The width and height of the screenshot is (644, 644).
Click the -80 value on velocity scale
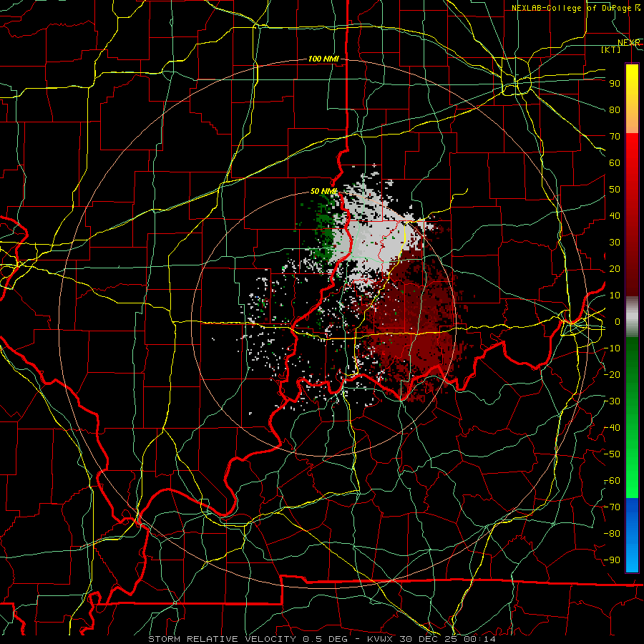612,534
